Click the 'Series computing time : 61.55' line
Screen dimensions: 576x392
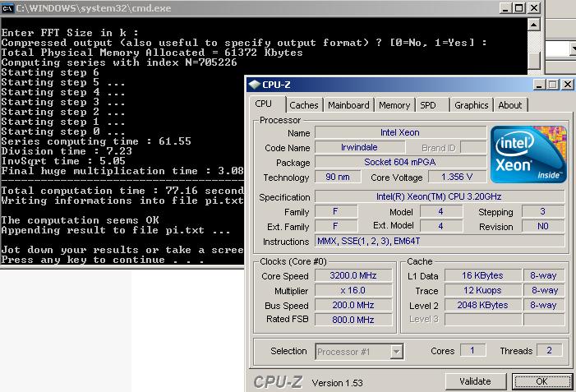pos(96,141)
